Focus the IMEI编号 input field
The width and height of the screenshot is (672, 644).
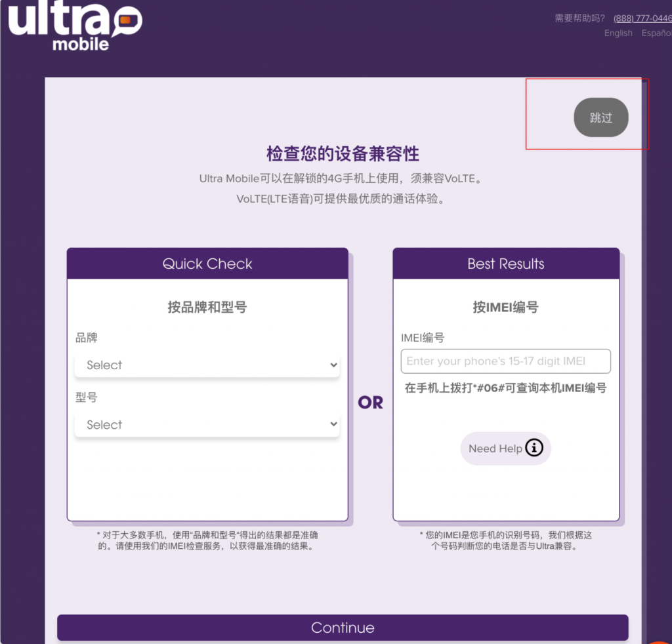pos(506,361)
